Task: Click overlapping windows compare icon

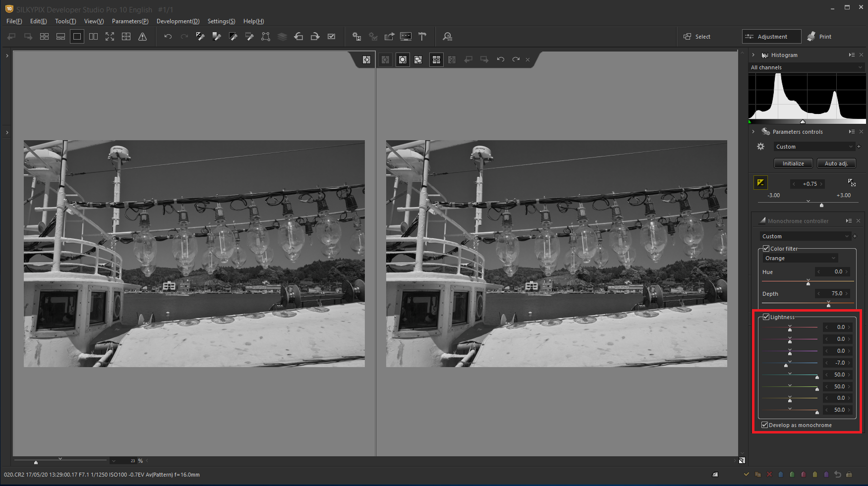Action: [418, 59]
